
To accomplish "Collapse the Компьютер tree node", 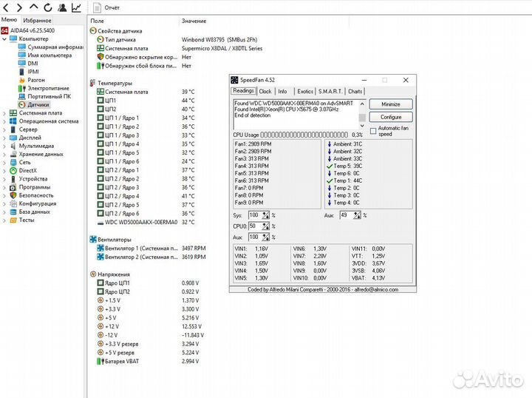I will click(4, 39).
